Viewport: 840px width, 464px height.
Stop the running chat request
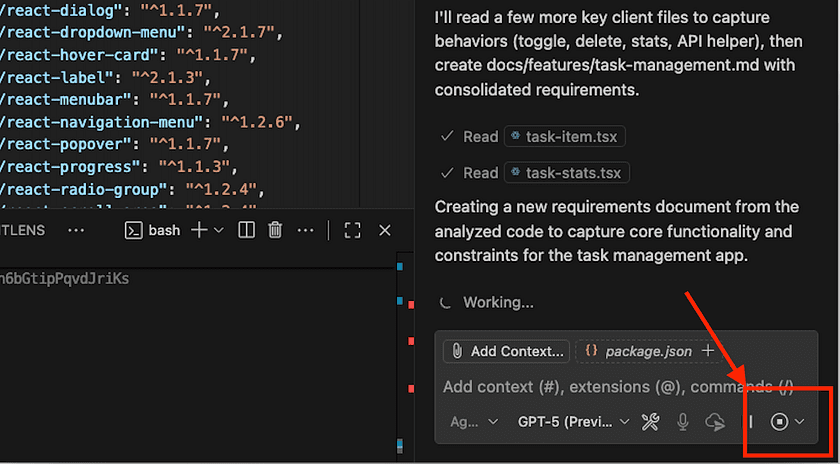point(779,422)
